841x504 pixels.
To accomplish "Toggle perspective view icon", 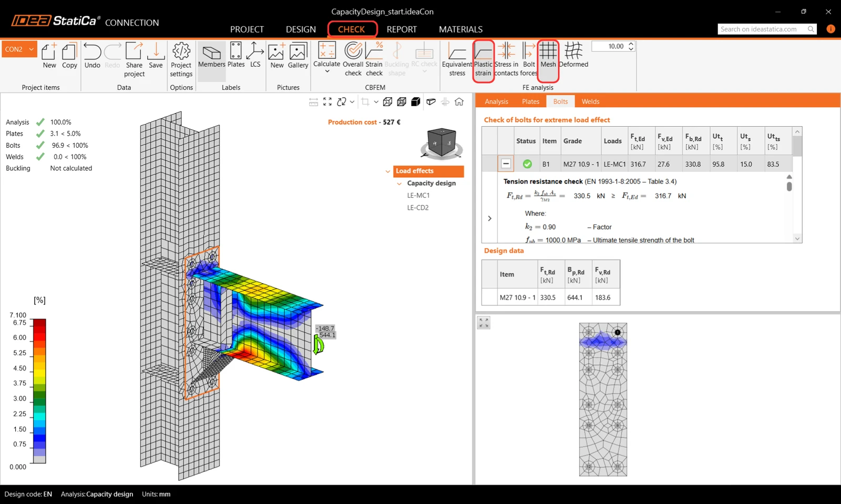I will [x=431, y=102].
